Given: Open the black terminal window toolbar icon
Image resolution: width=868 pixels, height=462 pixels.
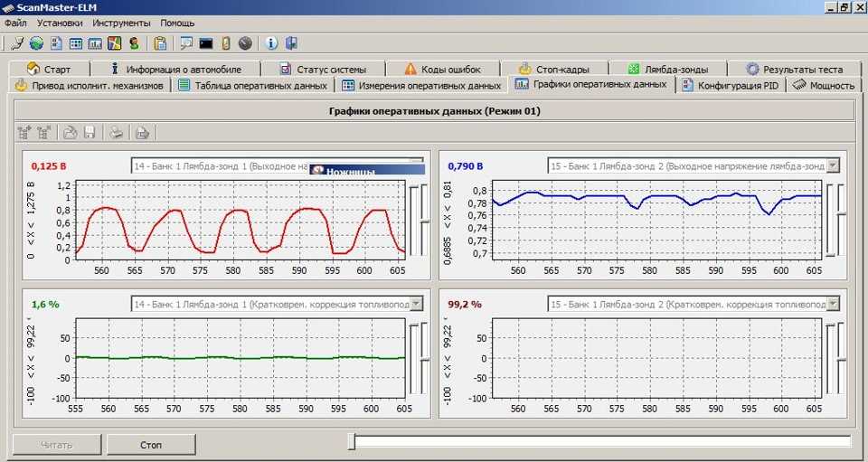Looking at the screenshot, I should point(206,43).
